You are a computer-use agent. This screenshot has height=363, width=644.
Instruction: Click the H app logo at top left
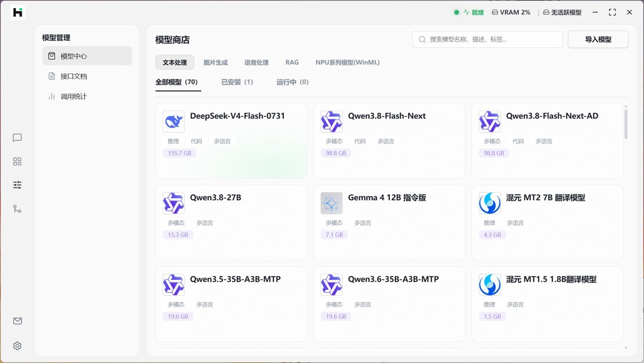coord(18,12)
